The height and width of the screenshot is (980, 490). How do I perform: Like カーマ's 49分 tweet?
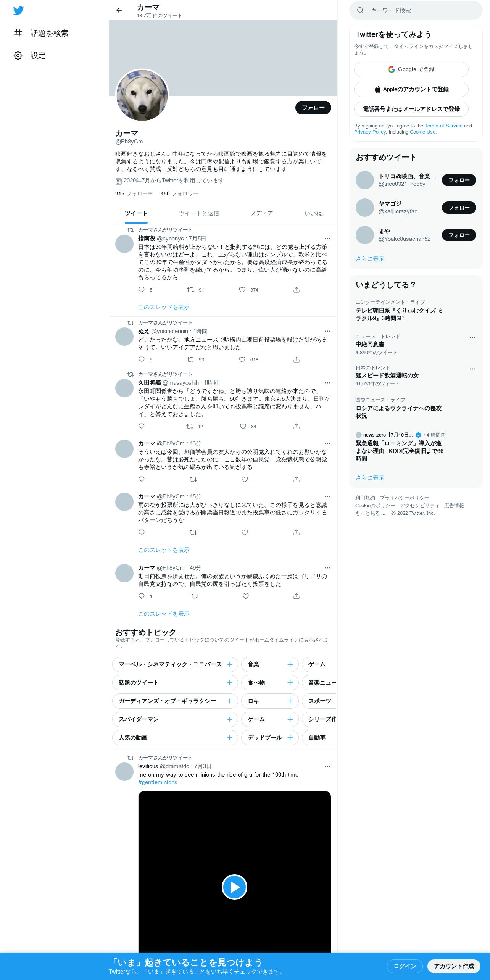pyautogui.click(x=246, y=596)
